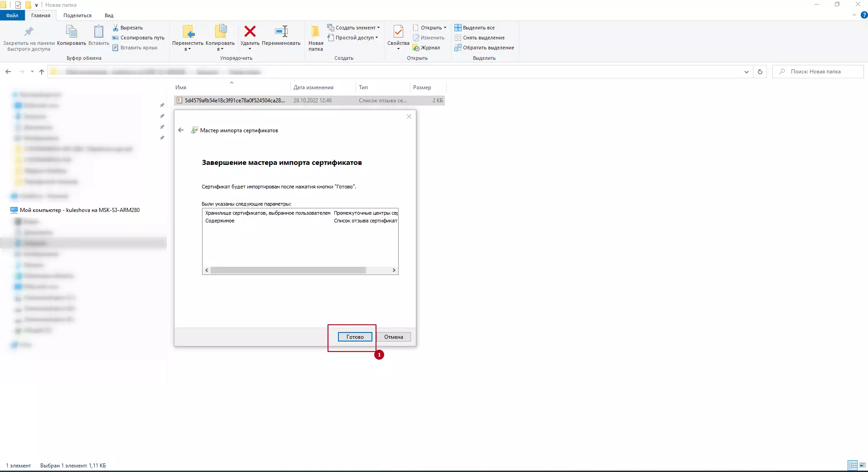This screenshot has width=868, height=472.
Task: Click Изменить (Edit) in the ribbon
Action: point(429,38)
